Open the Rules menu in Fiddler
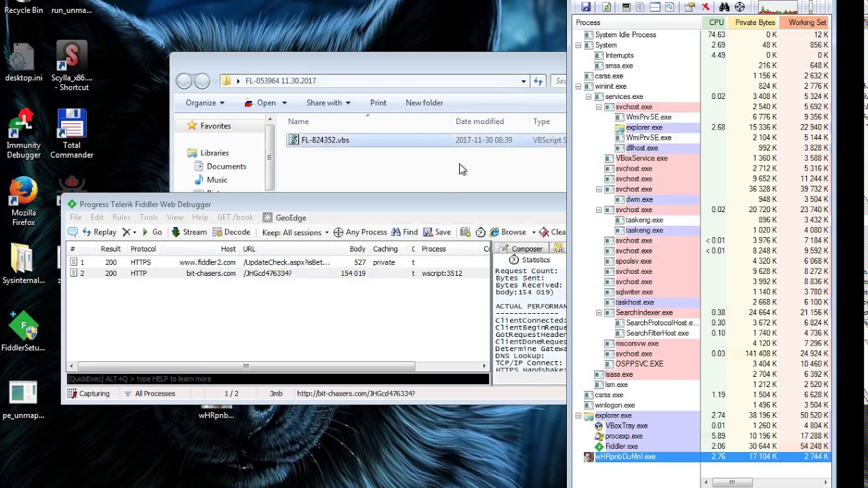This screenshot has width=868, height=488. [121, 218]
